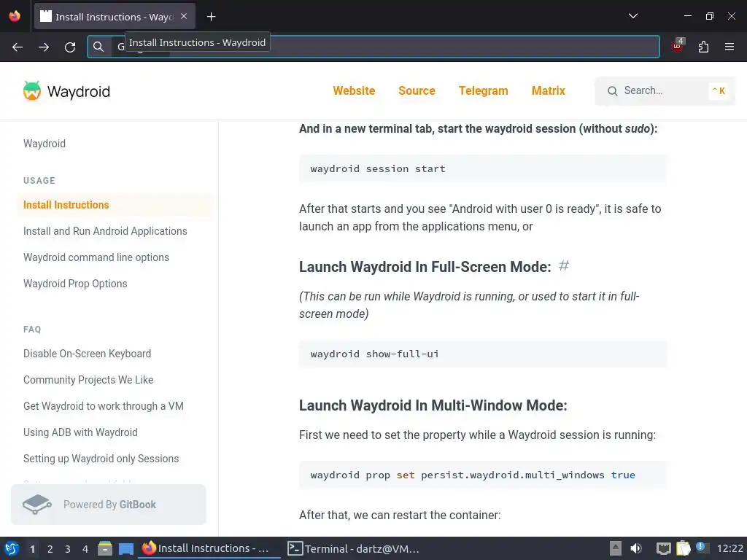This screenshot has width=747, height=560.
Task: Go back to previous page
Action: (18, 47)
